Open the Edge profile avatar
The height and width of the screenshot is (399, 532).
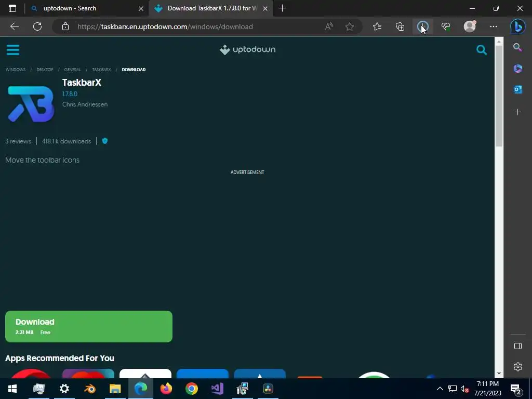[x=470, y=26]
